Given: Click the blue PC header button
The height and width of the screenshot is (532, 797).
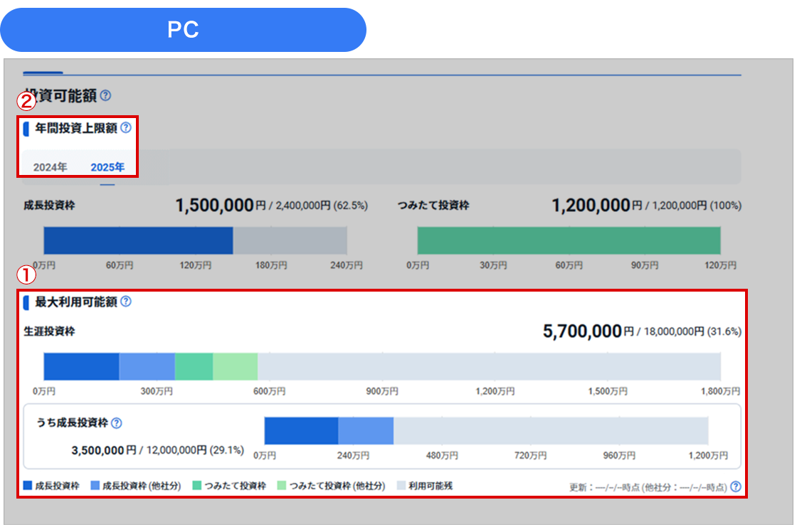Looking at the screenshot, I should pos(183,30).
